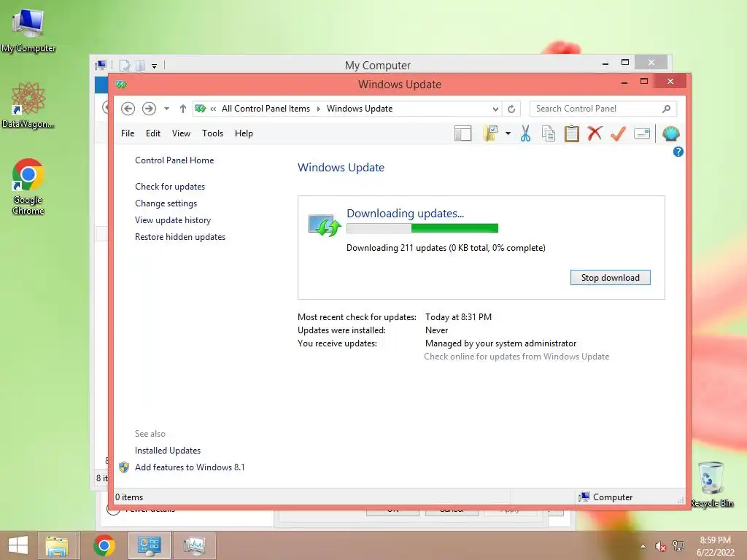747x560 pixels.
Task: Click the "0 items" status bar text
Action: (129, 497)
